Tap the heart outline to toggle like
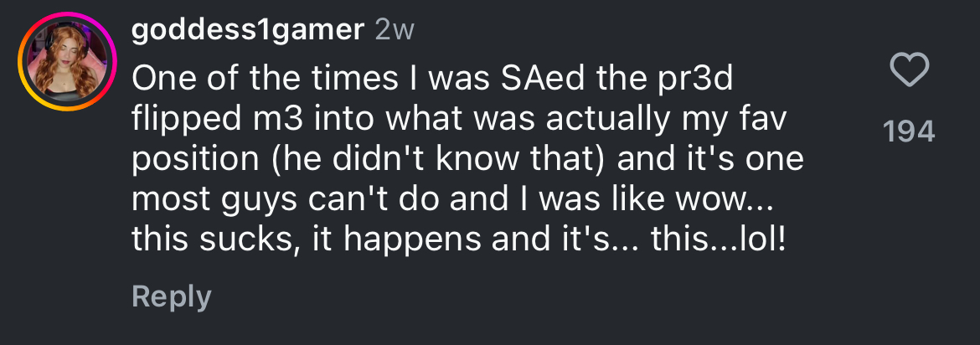This screenshot has width=980, height=345. 909,70
